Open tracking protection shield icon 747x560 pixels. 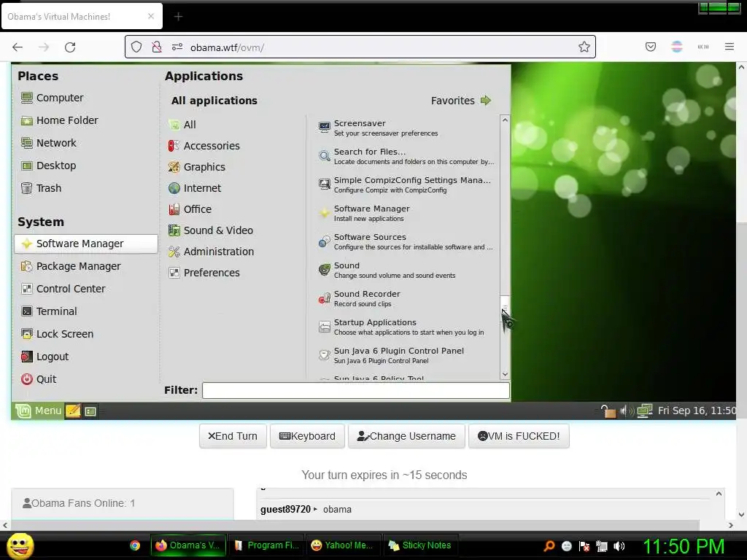point(136,47)
